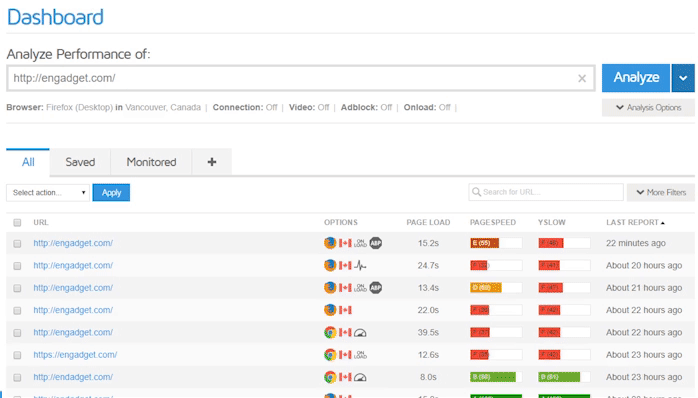The height and width of the screenshot is (398, 698).
Task: Open the engadget.com link with 13.4s load
Action: (73, 288)
